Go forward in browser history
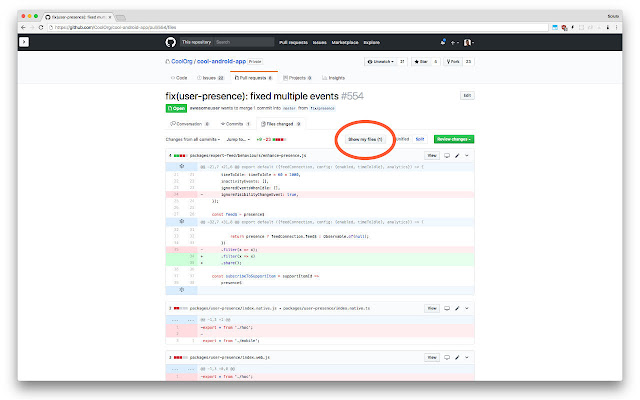The image size is (640, 400). (32, 27)
